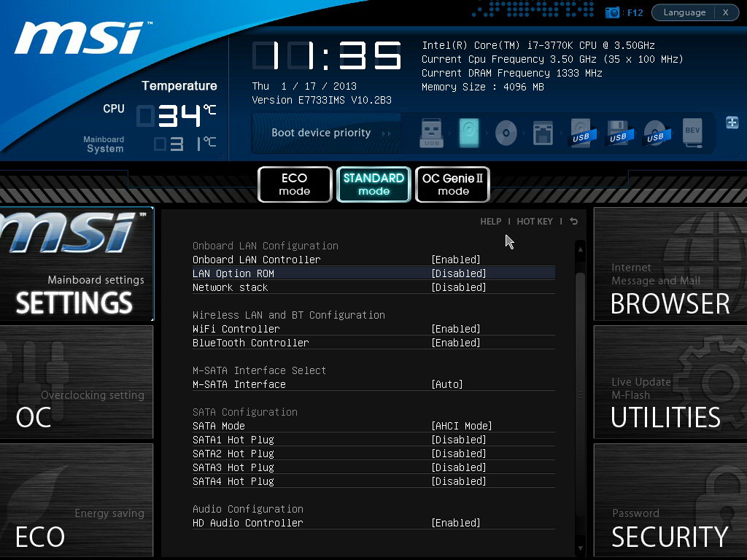Select the BlueTooth Controller row label
This screenshot has height=560, width=747.
tap(251, 343)
